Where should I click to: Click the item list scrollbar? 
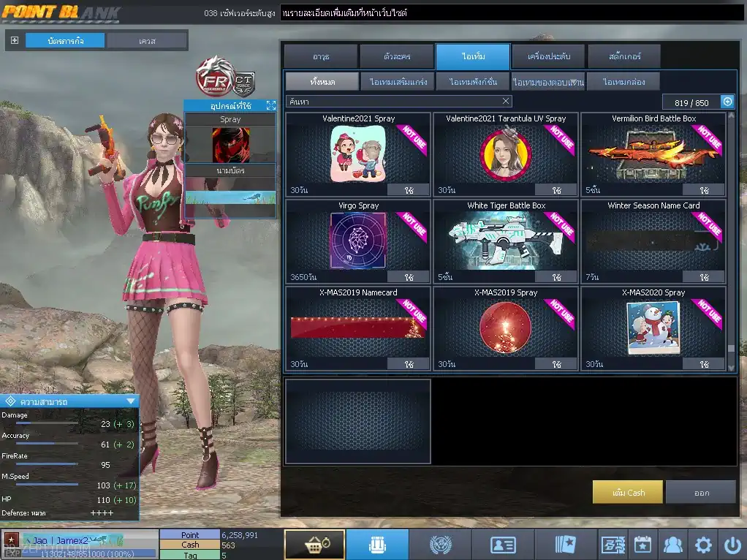coord(731,234)
